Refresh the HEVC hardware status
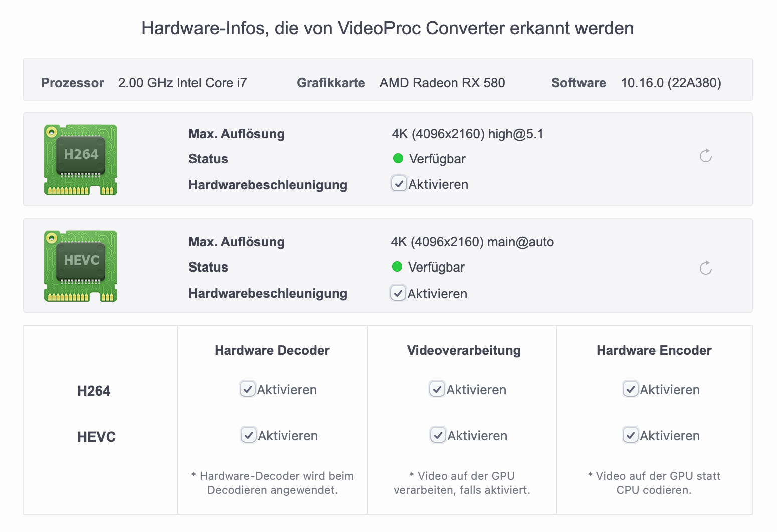Viewport: 777px width, 532px height. click(x=705, y=268)
